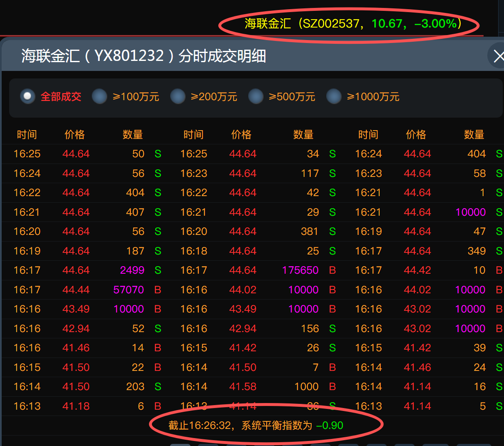Click the rightmost 数量 column header
This screenshot has height=446, width=504.
click(474, 134)
